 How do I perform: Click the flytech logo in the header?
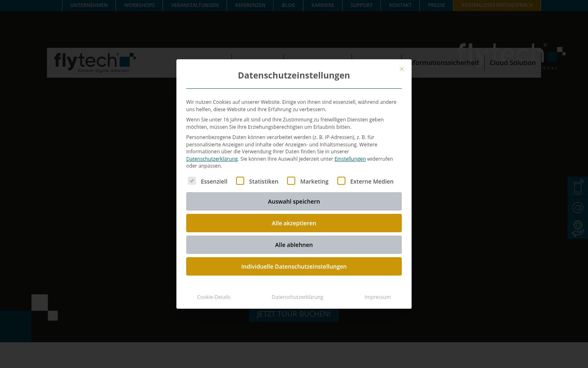[x=95, y=63]
